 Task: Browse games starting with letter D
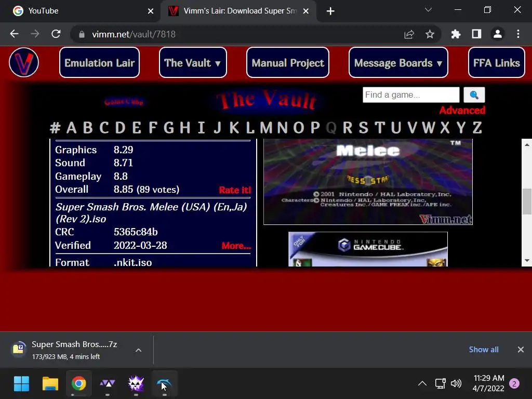tap(120, 128)
